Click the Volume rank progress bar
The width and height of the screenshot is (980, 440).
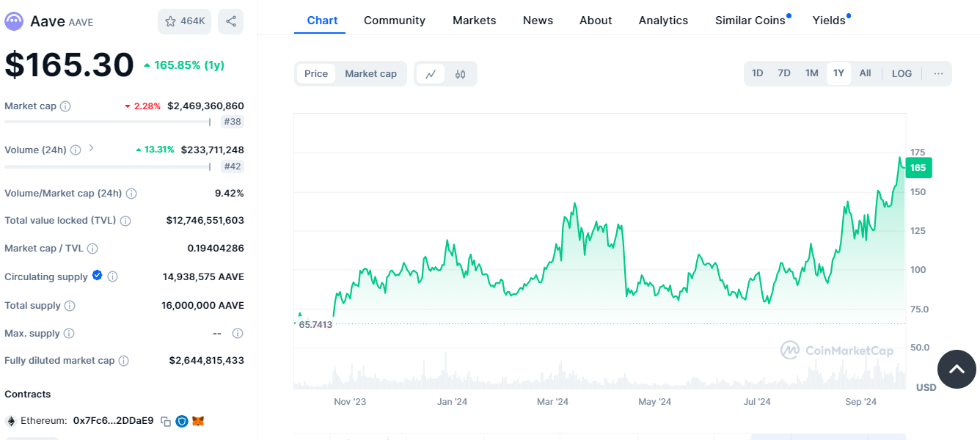point(108,166)
